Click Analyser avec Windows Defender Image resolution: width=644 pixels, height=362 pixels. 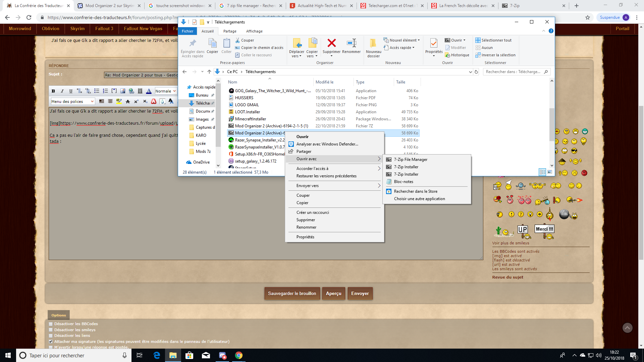327,144
